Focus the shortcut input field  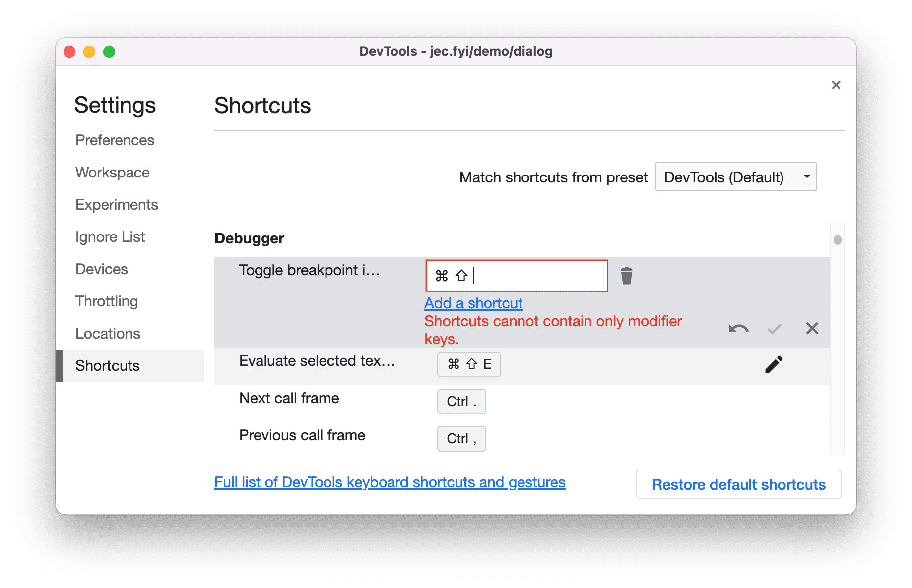coord(516,276)
